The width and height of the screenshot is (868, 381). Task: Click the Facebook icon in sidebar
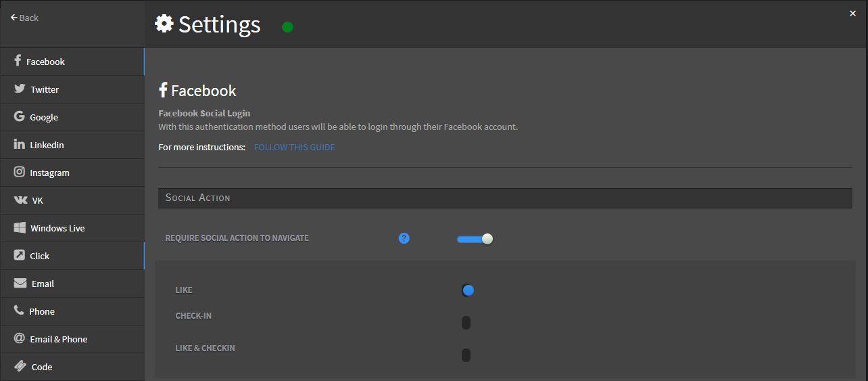click(x=18, y=61)
